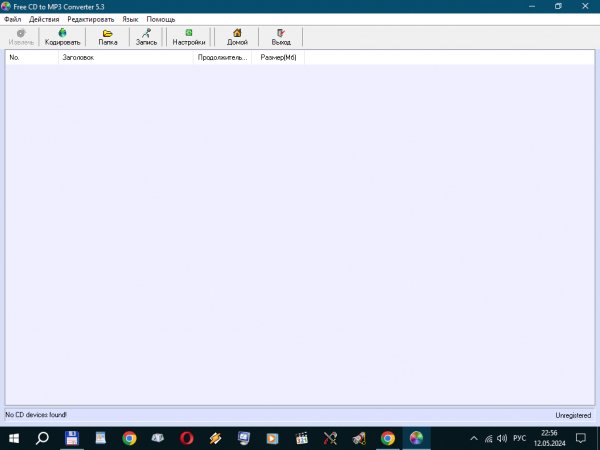
Task: Click the app icon in the title bar
Action: point(6,7)
